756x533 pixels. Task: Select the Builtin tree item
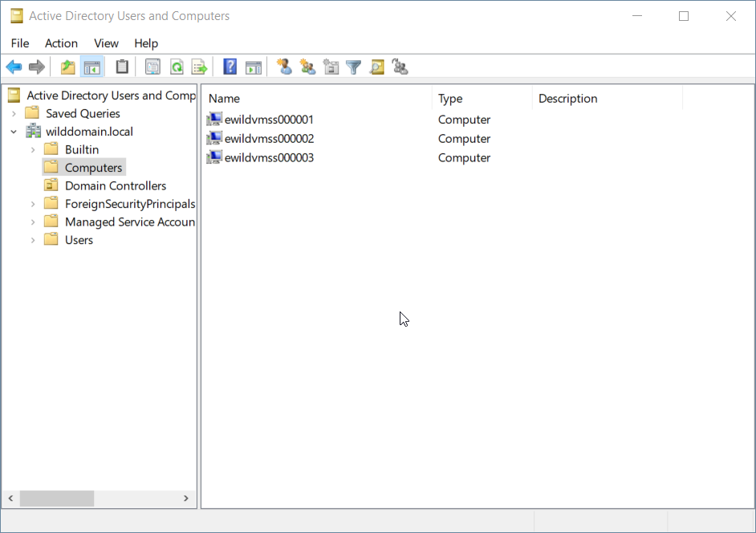pyautogui.click(x=82, y=149)
